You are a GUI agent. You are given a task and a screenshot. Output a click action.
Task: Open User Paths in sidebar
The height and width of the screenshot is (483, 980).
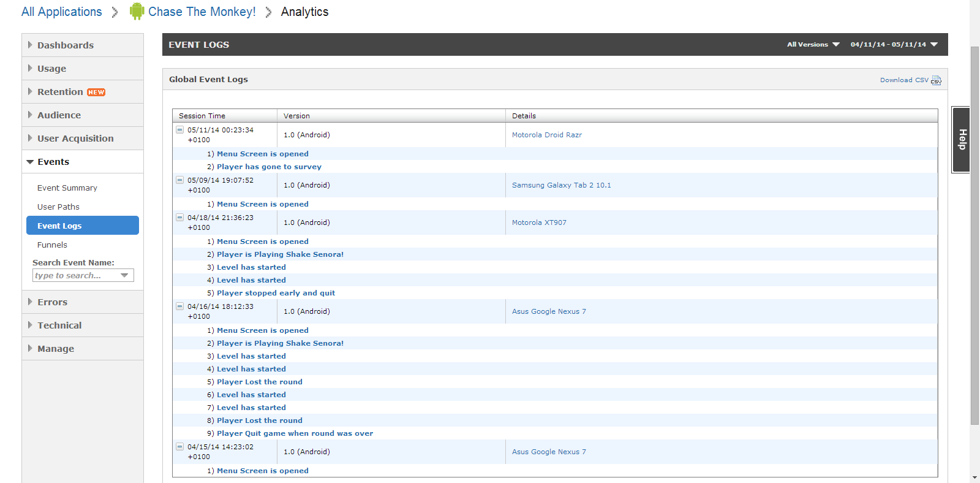click(58, 207)
